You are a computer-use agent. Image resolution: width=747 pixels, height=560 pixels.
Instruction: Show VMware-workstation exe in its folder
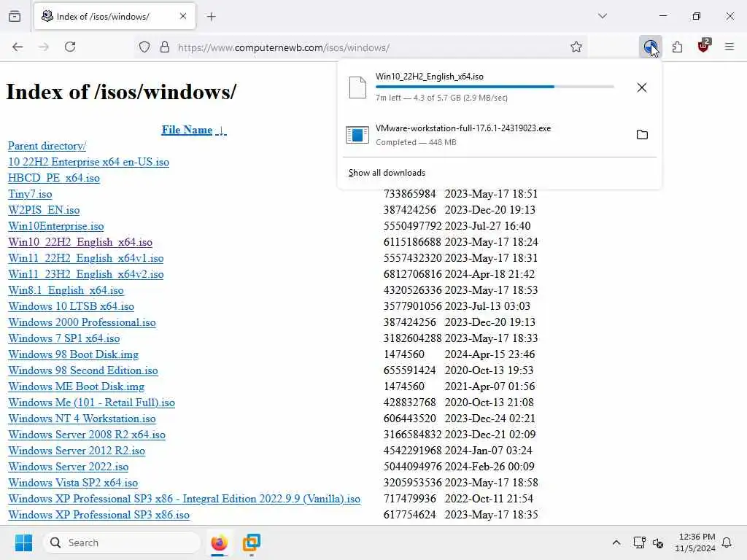tap(642, 135)
